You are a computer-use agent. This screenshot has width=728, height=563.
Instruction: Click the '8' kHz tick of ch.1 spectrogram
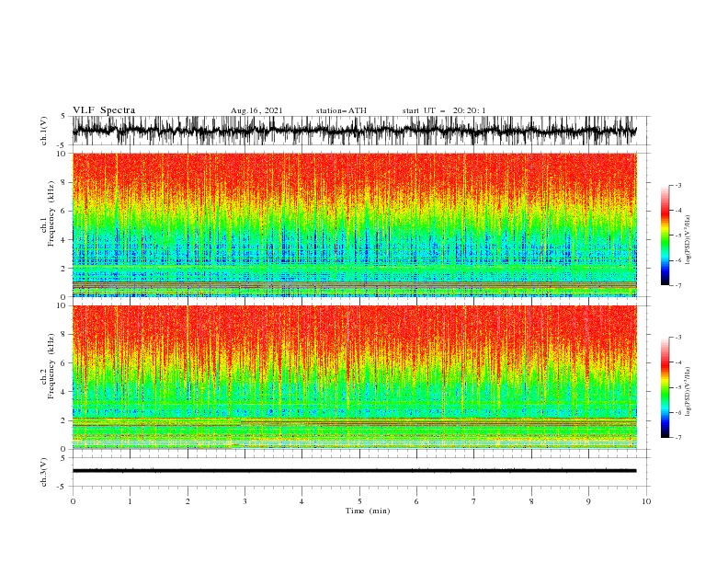coord(64,182)
